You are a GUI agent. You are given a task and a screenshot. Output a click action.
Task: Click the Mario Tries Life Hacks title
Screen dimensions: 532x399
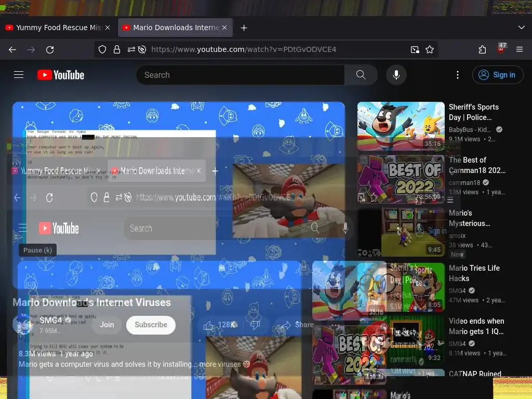click(474, 273)
